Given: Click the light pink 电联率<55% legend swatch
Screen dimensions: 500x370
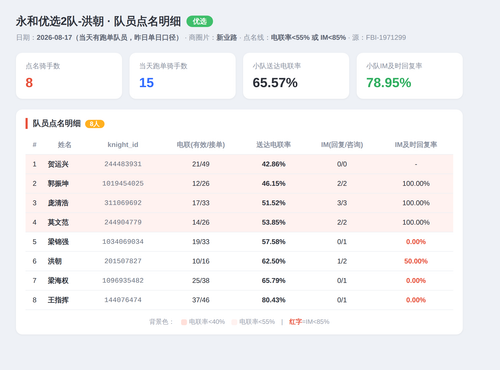Looking at the screenshot, I should 234,322.
